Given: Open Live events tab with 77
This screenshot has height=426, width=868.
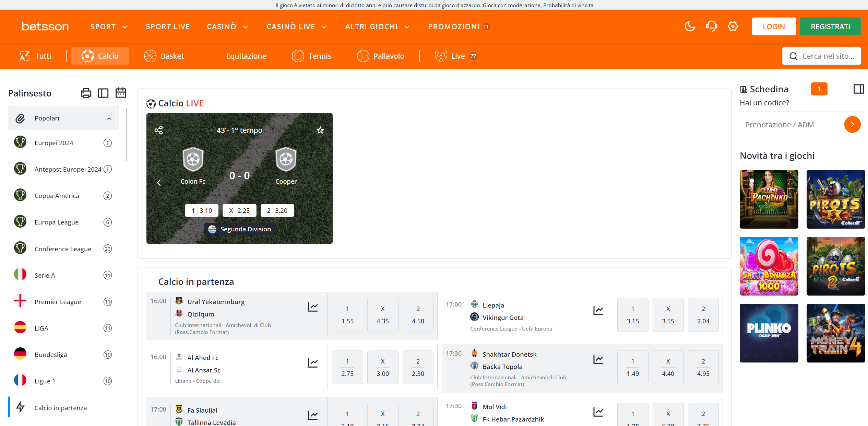Looking at the screenshot, I should click(x=456, y=56).
